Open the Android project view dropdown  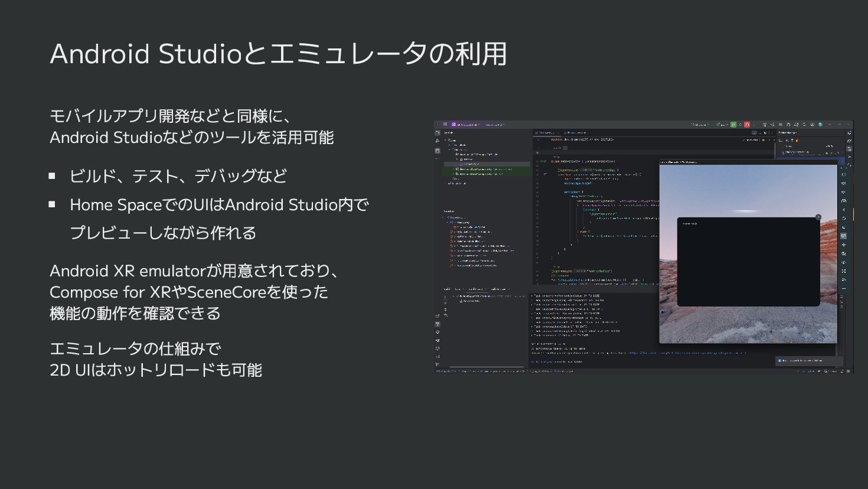click(449, 132)
